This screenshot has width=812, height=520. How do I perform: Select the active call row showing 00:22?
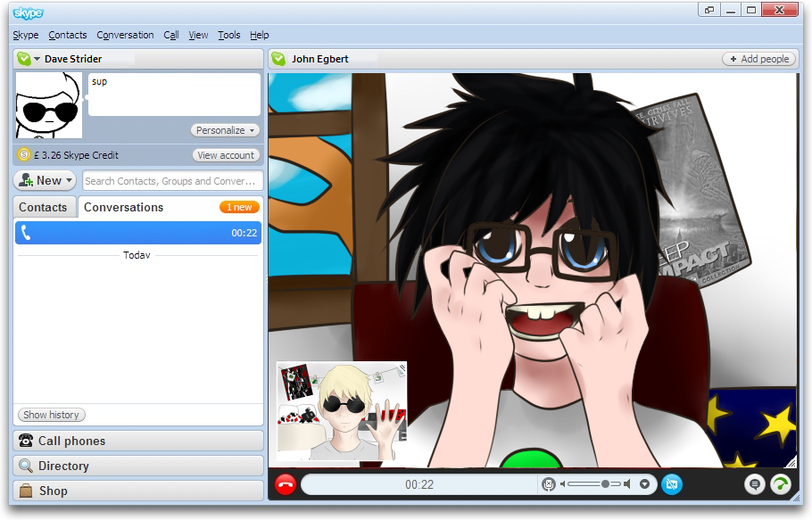(x=138, y=233)
